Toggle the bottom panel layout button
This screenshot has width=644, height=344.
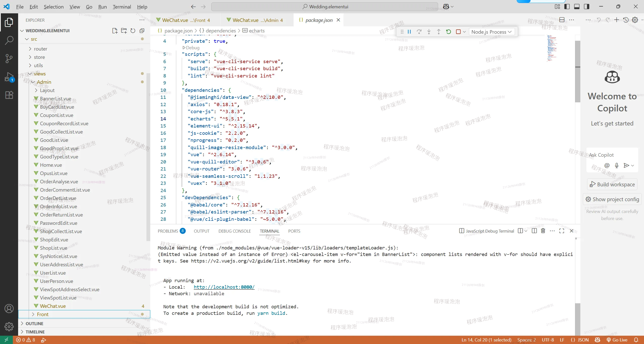point(577,7)
